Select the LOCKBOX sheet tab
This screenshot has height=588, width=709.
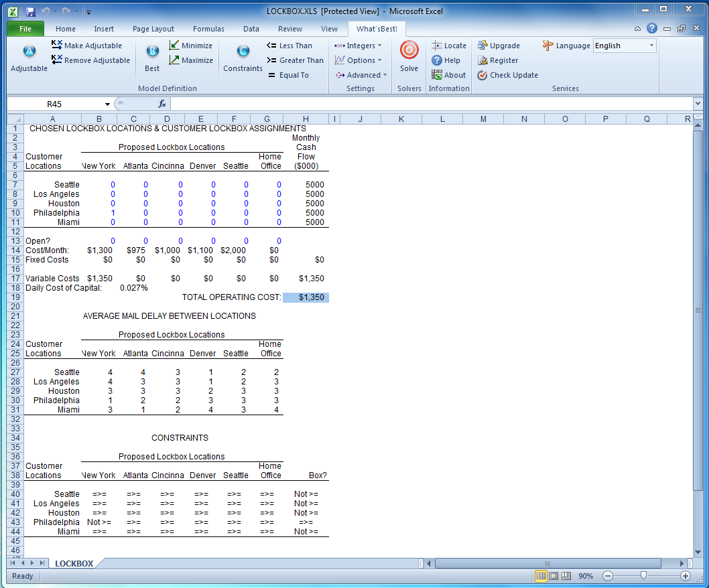[74, 564]
